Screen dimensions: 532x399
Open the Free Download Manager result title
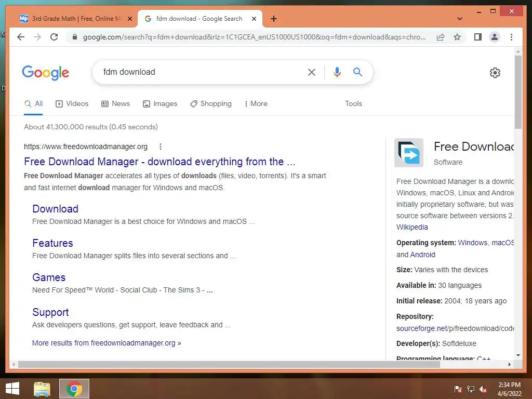pos(159,162)
